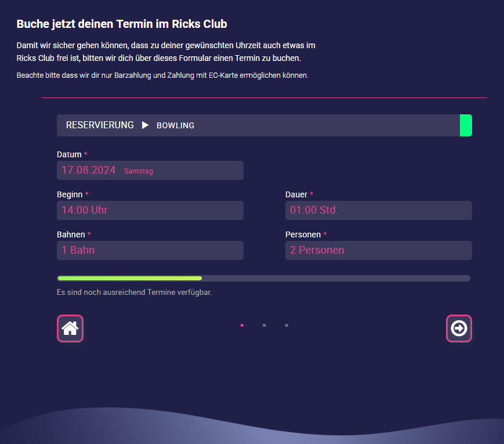Select the second pagination dot

(x=264, y=326)
